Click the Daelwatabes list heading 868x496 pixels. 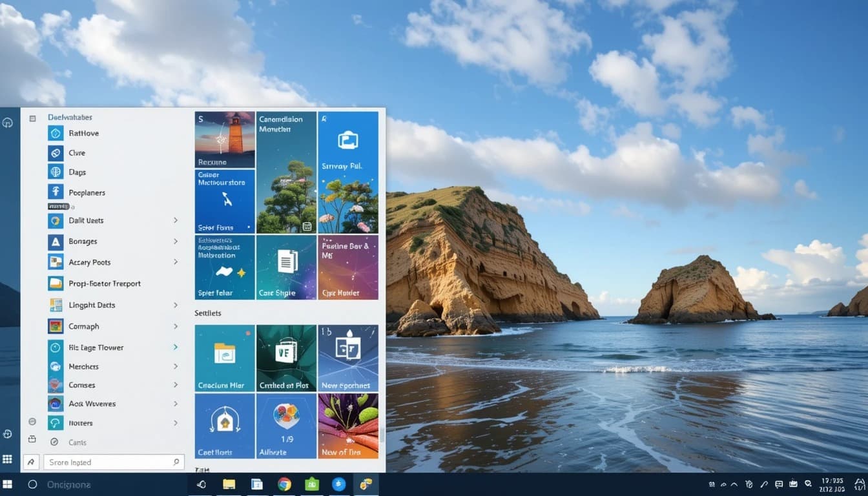70,118
